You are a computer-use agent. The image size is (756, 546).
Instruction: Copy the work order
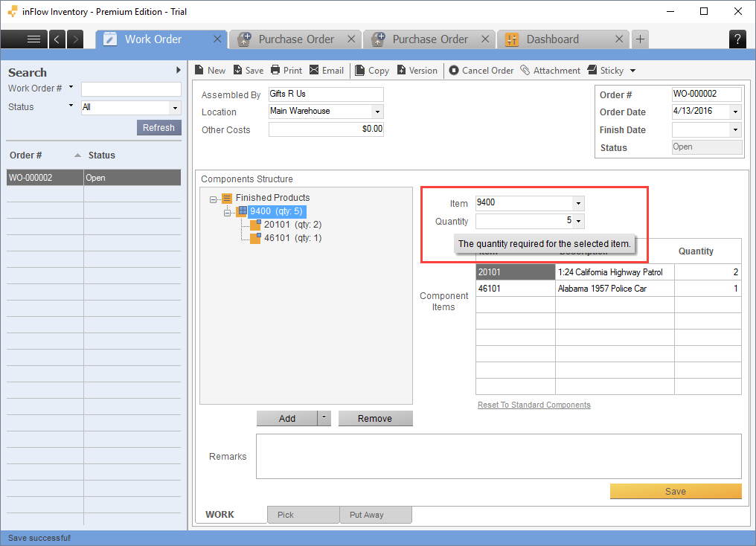[372, 71]
